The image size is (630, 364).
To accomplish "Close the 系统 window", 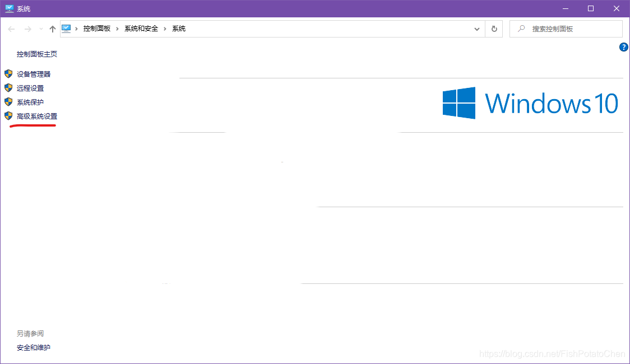I will pos(617,8).
